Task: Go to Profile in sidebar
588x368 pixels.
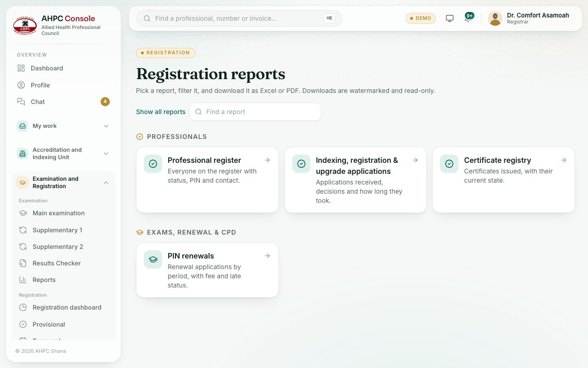Action: 63,85
